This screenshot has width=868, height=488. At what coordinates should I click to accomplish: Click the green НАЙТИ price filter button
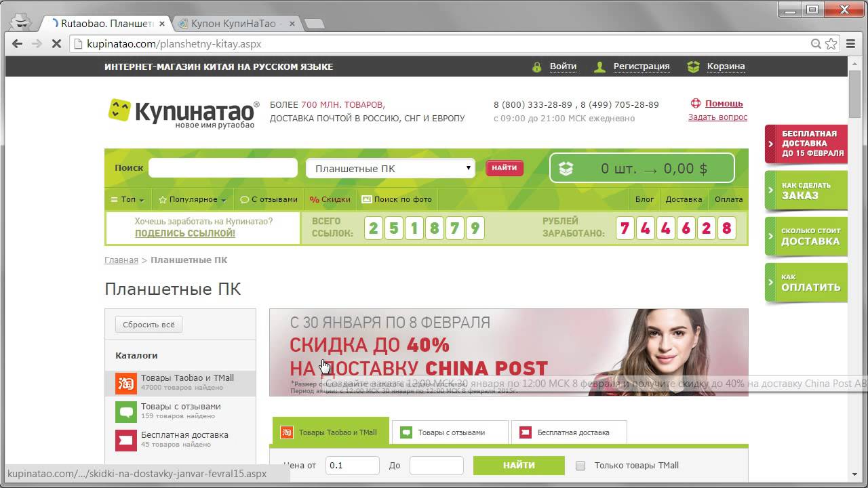pyautogui.click(x=519, y=466)
